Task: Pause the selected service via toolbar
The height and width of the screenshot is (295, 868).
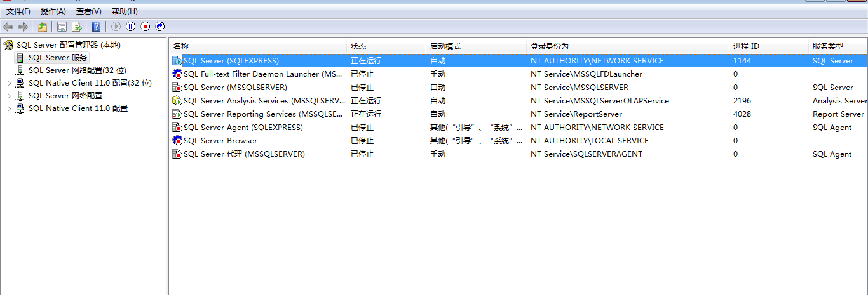Action: click(x=130, y=27)
